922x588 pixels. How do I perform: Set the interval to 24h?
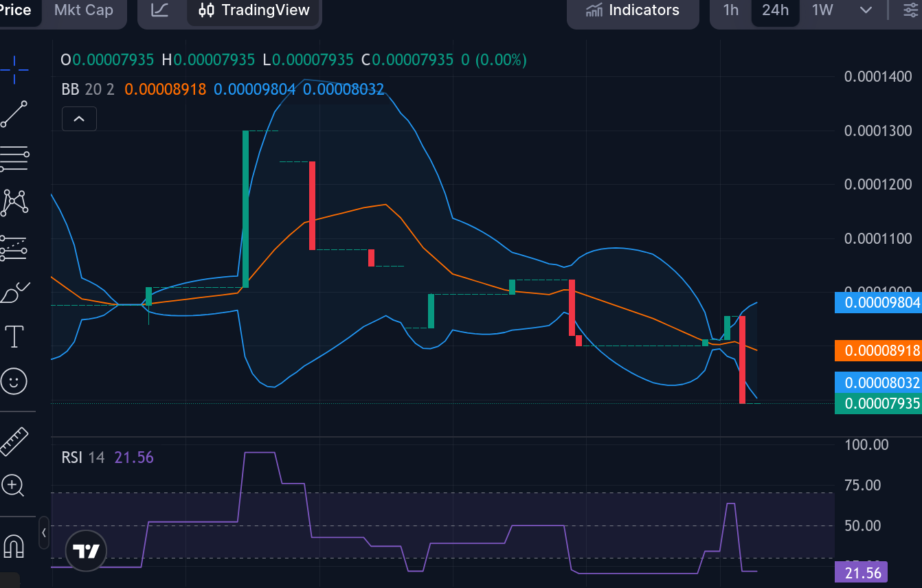tap(775, 10)
